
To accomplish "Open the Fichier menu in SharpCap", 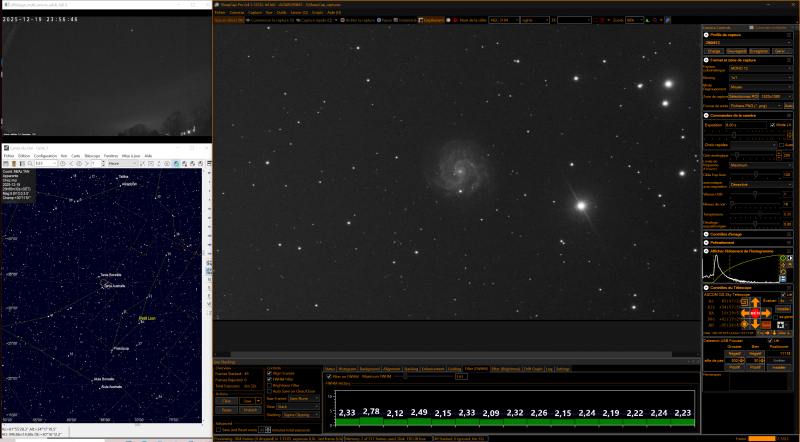I will (x=220, y=12).
